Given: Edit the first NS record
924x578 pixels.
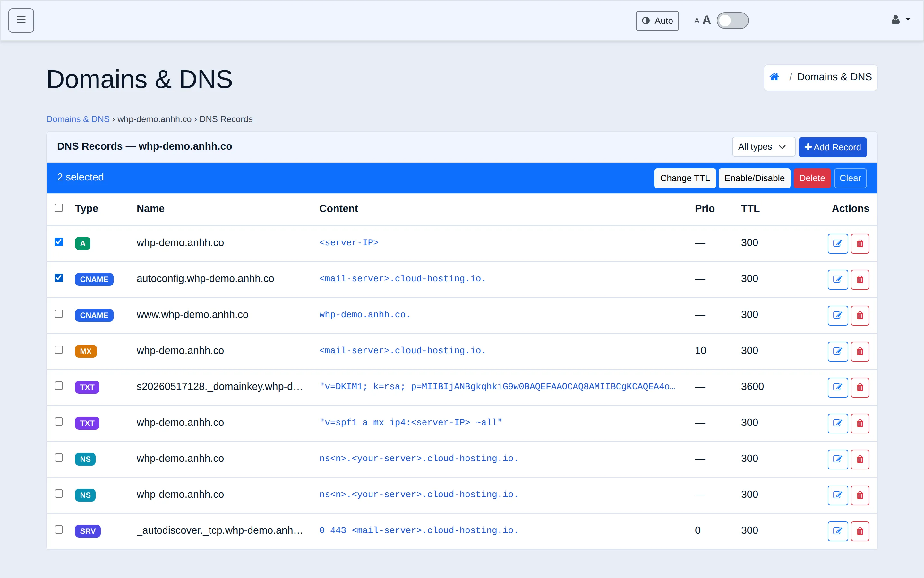Looking at the screenshot, I should click(x=838, y=459).
